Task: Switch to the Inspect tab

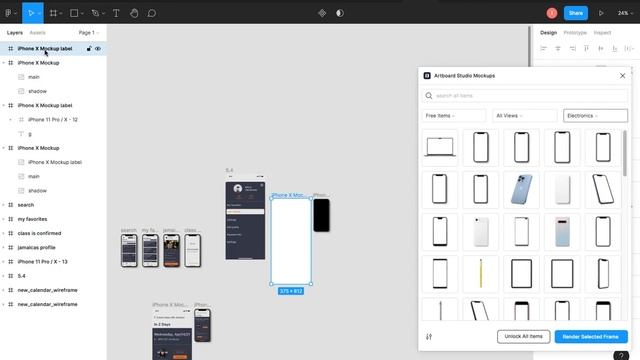Action: (x=602, y=33)
